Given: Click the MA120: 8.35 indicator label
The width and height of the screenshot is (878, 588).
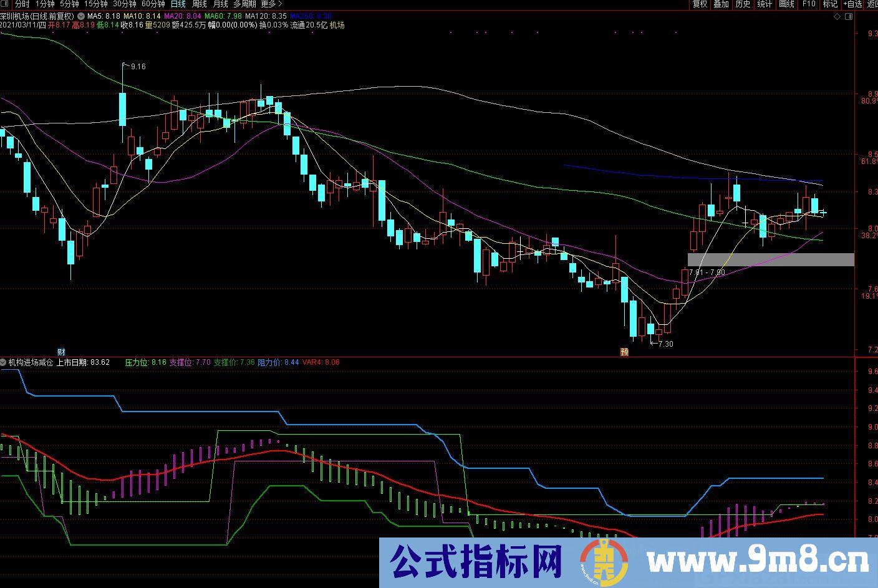Looking at the screenshot, I should (266, 16).
